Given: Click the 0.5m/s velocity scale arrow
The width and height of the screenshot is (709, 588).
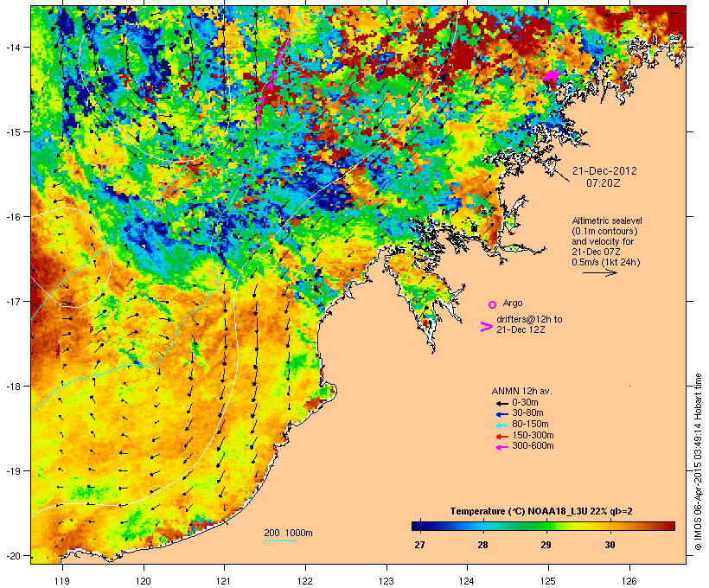Looking at the screenshot, I should click(x=600, y=272).
